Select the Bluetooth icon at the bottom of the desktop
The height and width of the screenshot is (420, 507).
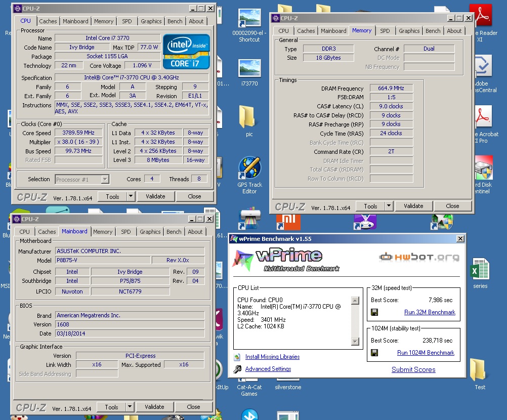249,414
